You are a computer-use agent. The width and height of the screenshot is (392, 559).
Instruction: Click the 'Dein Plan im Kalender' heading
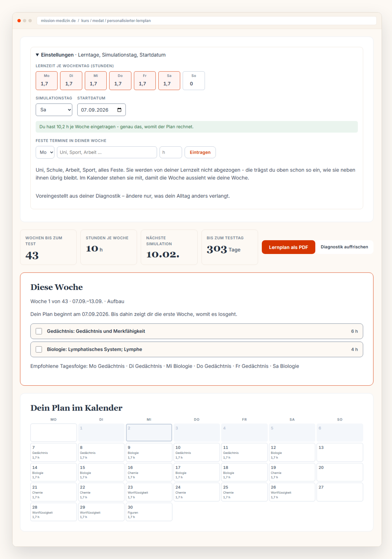point(76,408)
